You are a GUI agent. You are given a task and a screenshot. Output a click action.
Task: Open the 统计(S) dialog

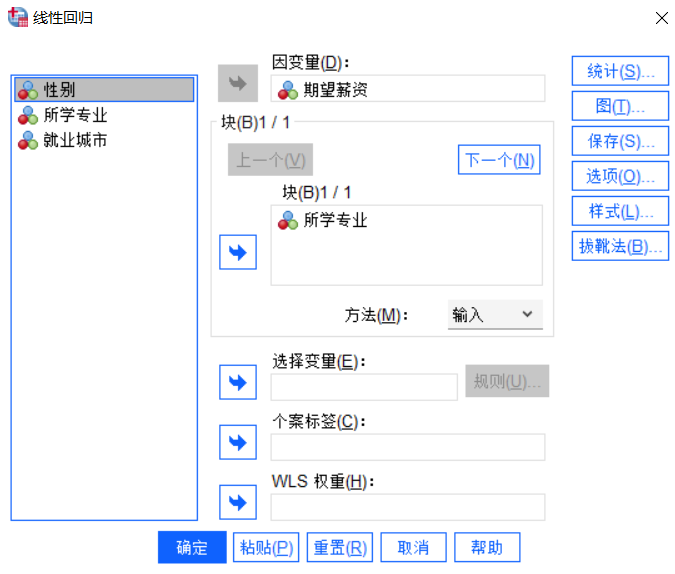pos(620,71)
